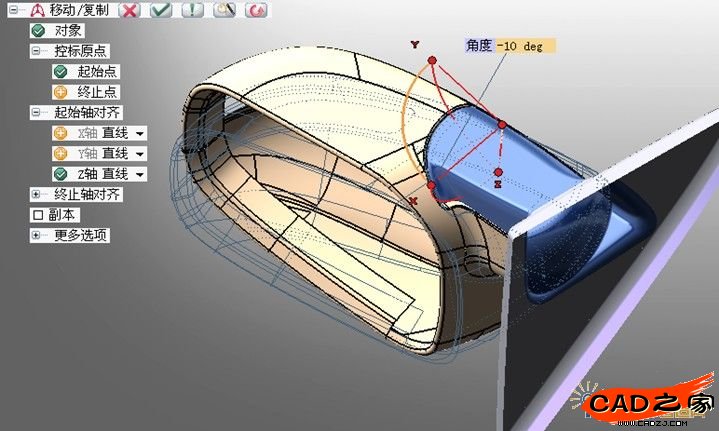Toggle the X轴 orange status icon
Viewport: 719px width, 431px height.
60,133
